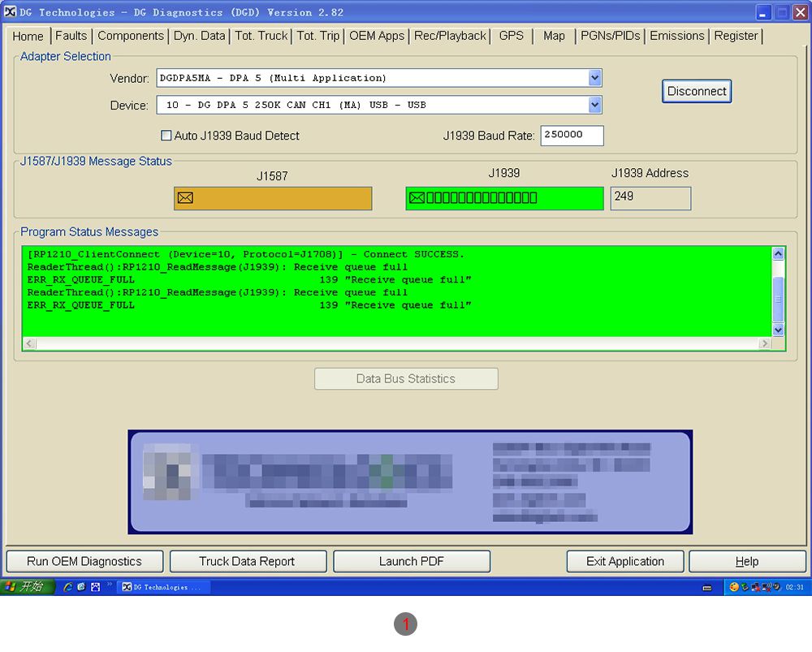Open the Emissions tab
The height and width of the screenshot is (652, 812).
tap(677, 36)
